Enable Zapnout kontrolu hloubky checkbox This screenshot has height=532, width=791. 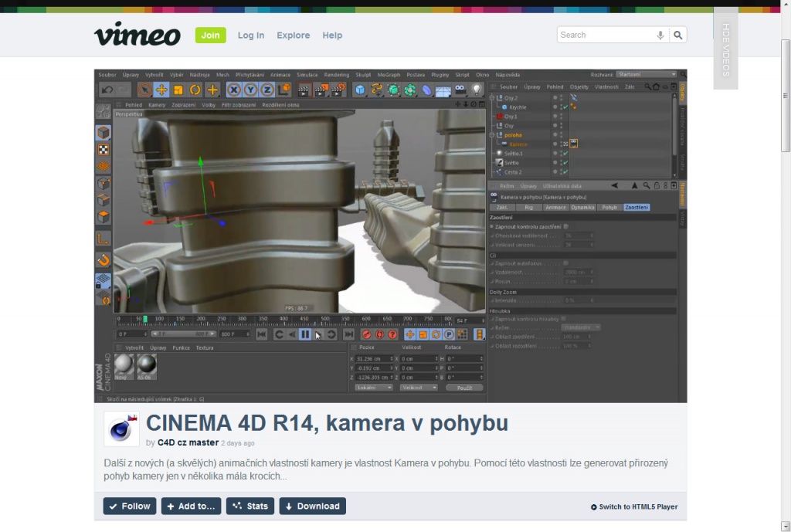(x=563, y=319)
